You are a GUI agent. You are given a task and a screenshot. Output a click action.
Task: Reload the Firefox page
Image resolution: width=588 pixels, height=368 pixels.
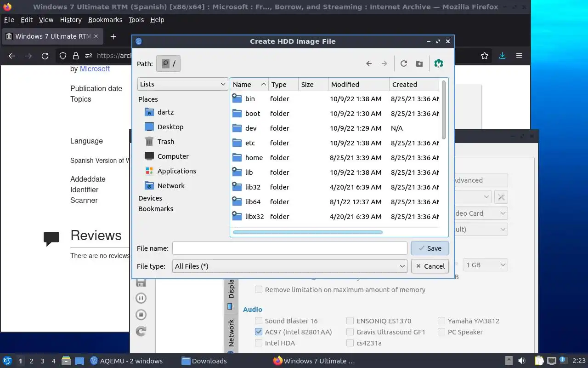pyautogui.click(x=45, y=56)
